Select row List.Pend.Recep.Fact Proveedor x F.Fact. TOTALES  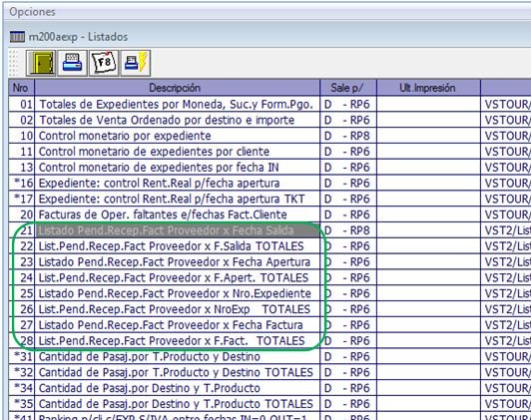[177, 341]
